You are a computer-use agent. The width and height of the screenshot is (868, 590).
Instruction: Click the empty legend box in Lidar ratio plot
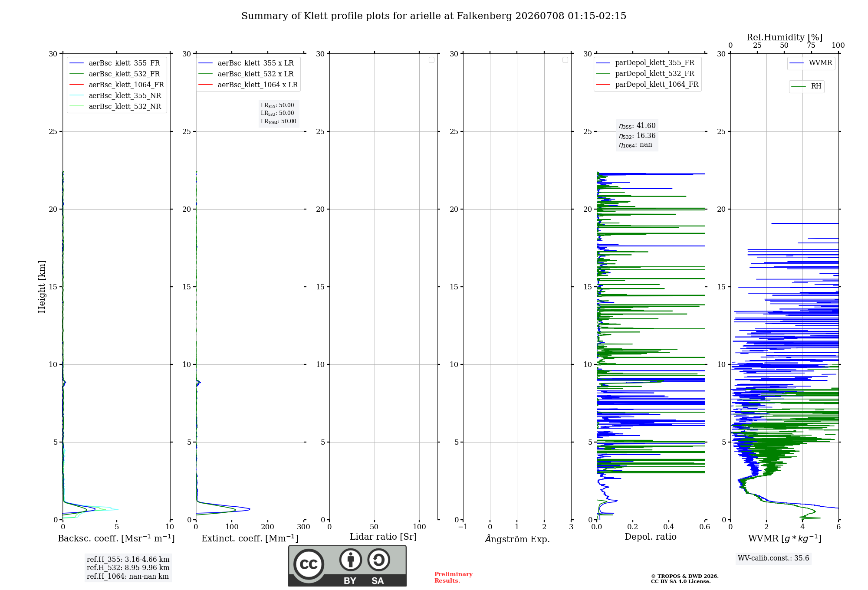(431, 60)
